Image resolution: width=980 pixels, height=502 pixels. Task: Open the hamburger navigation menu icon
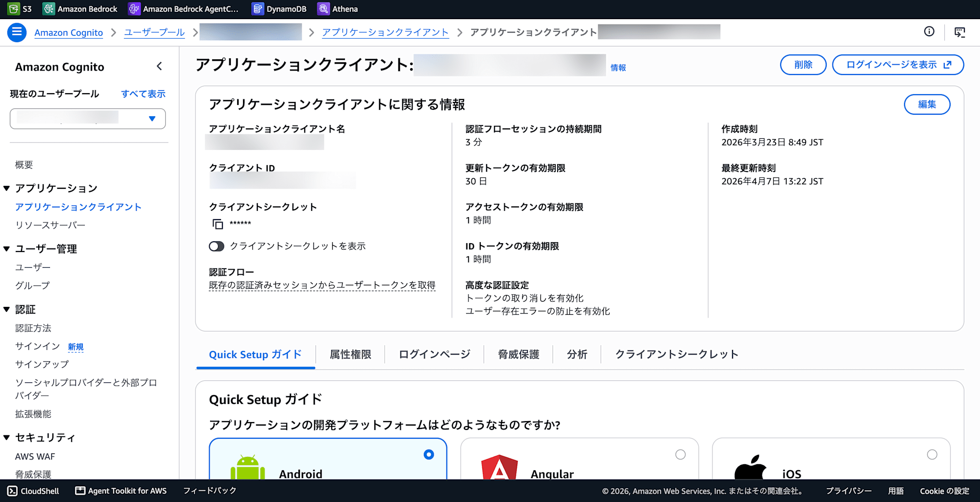tap(17, 32)
